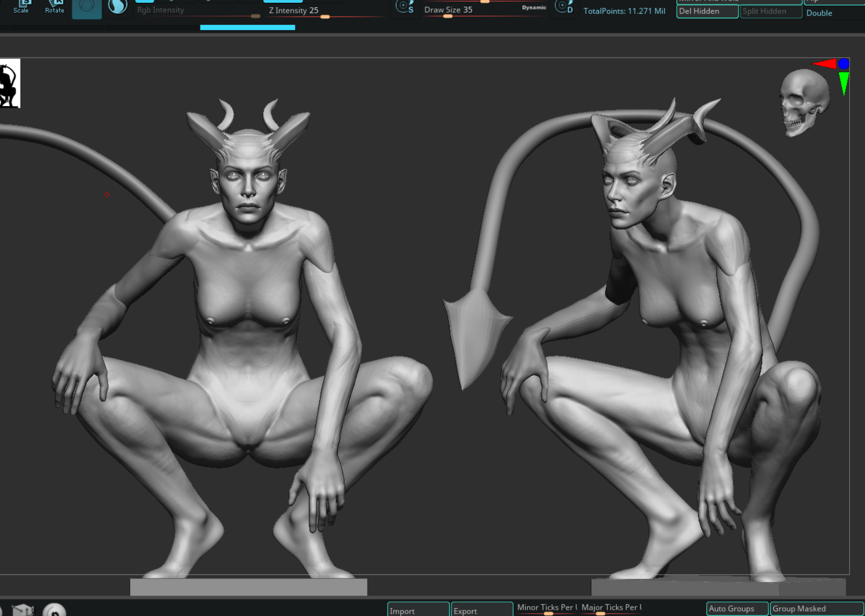Screen dimensions: 865x616
Task: Click the D brush cursor icon
Action: (564, 7)
